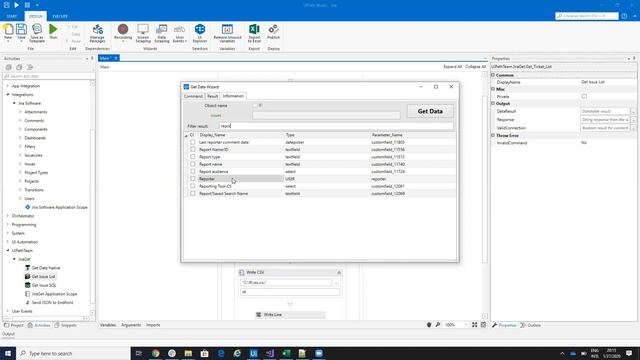This screenshot has width=640, height=360.
Task: Select Send JSON to EndPoint activity
Action: [x=52, y=302]
